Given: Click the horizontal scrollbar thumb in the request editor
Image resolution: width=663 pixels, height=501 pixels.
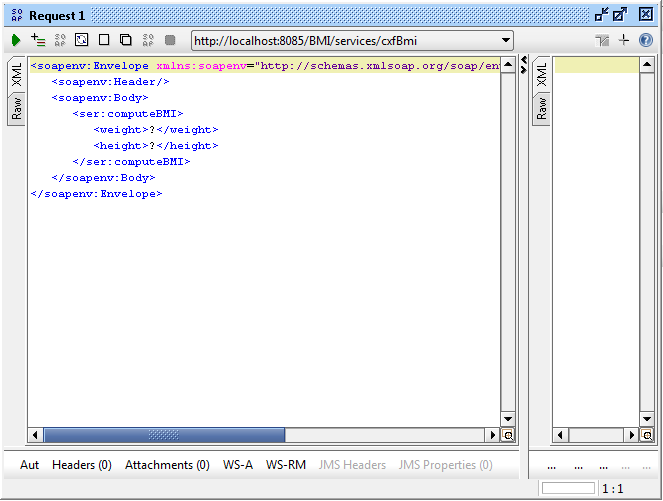Looking at the screenshot, I should click(x=164, y=436).
